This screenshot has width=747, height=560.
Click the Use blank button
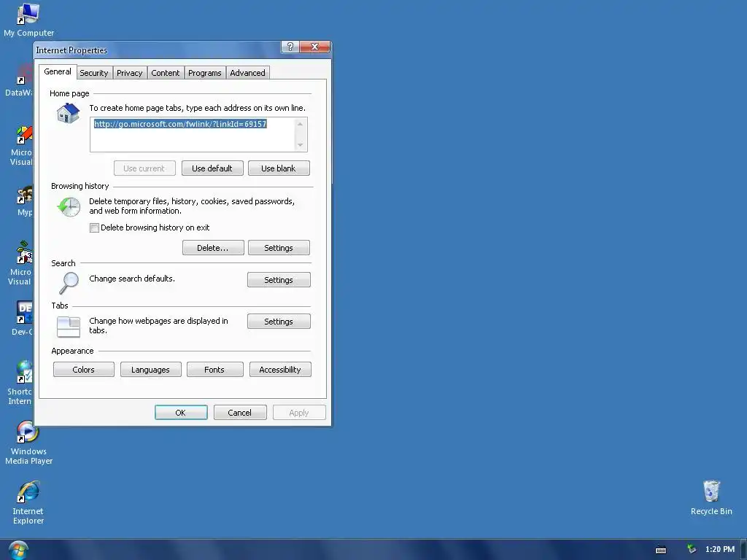pos(279,168)
